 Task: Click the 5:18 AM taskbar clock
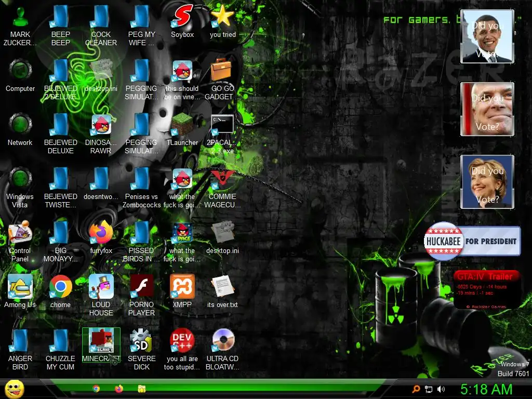(486, 389)
